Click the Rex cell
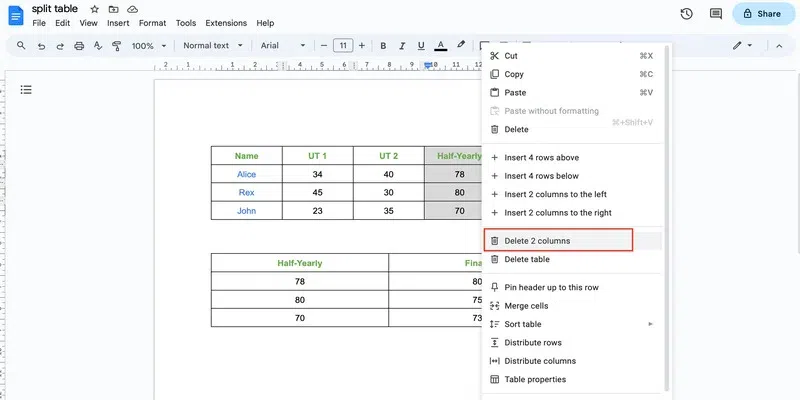The image size is (800, 400). click(246, 192)
